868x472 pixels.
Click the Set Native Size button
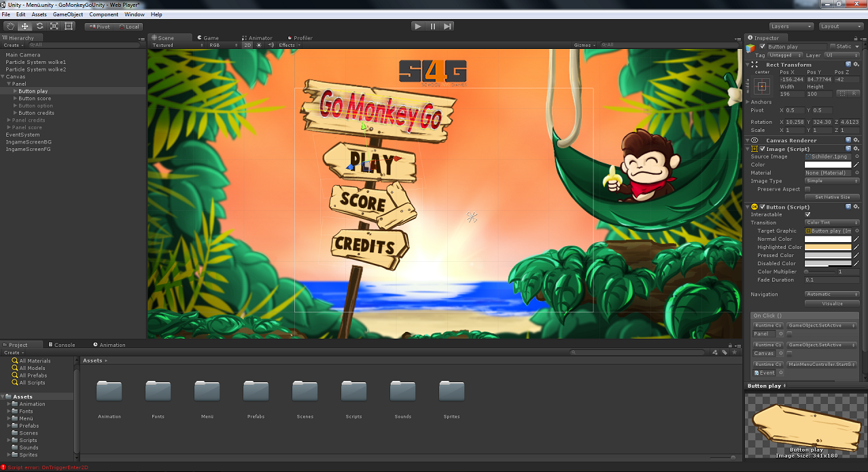(x=832, y=197)
